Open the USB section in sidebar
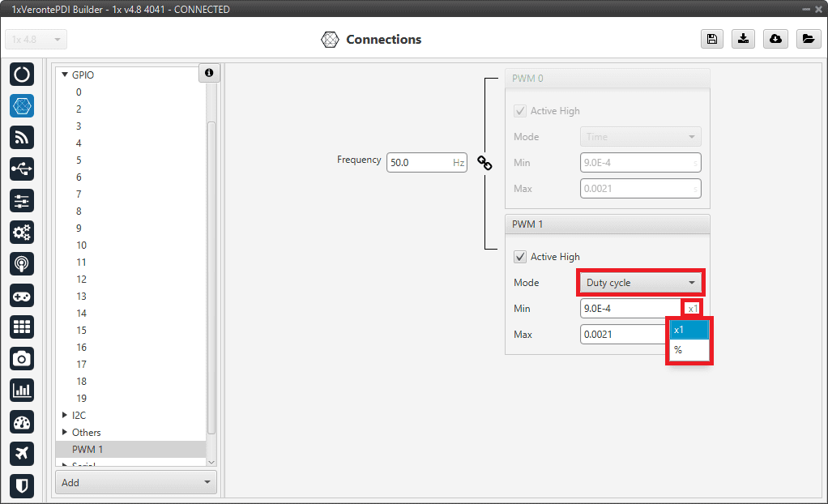The width and height of the screenshot is (828, 504). 22,169
